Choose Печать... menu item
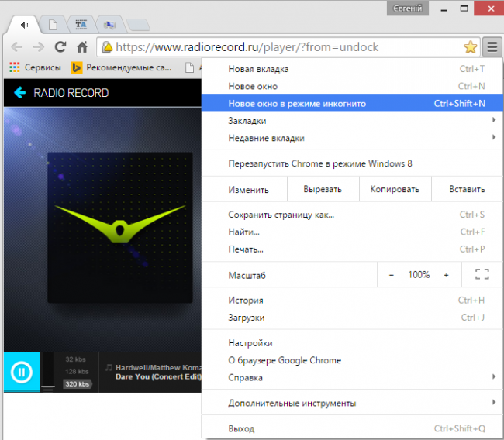Viewport: 504px width, 440px height. (x=352, y=249)
